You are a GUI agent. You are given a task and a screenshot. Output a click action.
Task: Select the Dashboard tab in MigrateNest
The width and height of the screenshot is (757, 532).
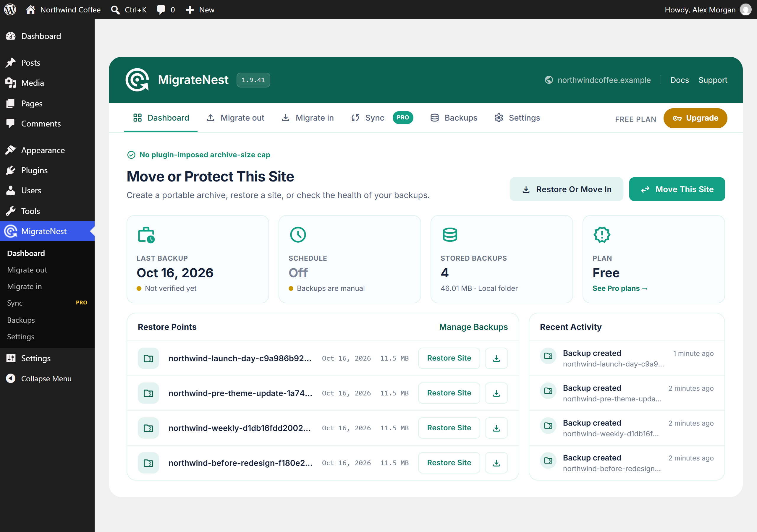pos(161,118)
